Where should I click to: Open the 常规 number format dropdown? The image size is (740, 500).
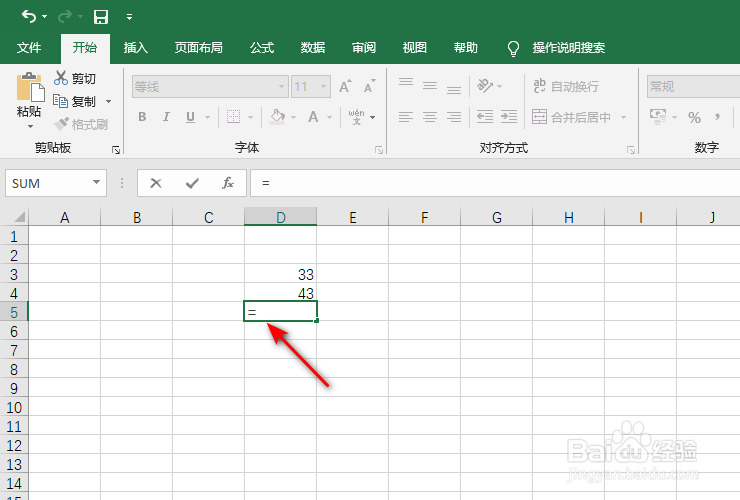693,87
